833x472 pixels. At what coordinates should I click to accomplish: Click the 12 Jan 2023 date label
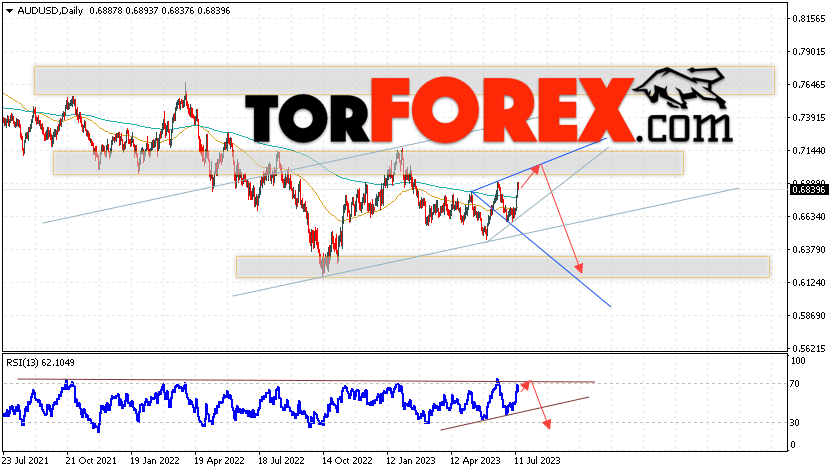[x=411, y=460]
